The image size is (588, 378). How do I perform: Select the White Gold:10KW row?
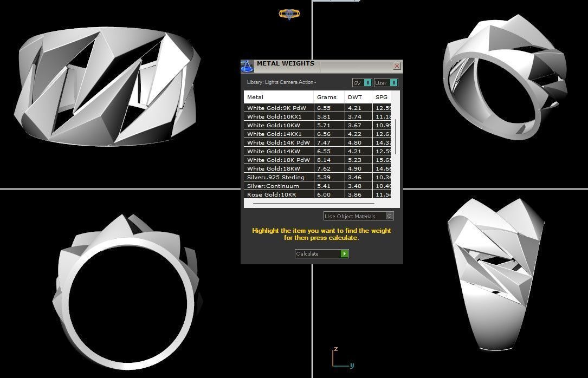(317, 125)
